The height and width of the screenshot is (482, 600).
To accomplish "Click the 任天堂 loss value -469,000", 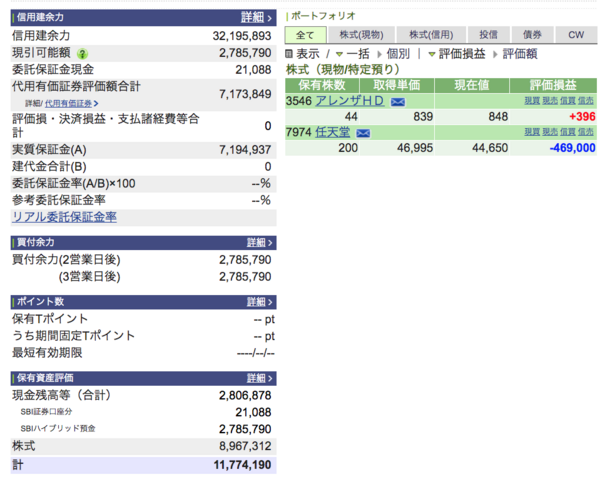I will 572,148.
